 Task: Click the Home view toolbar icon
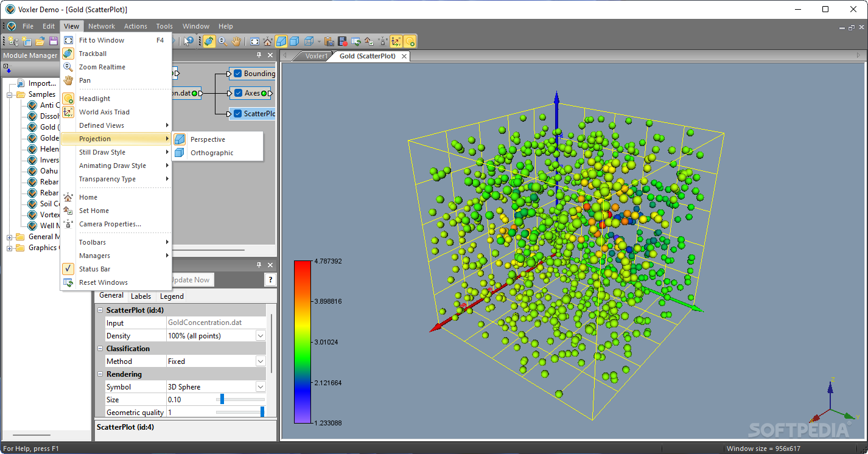click(268, 41)
